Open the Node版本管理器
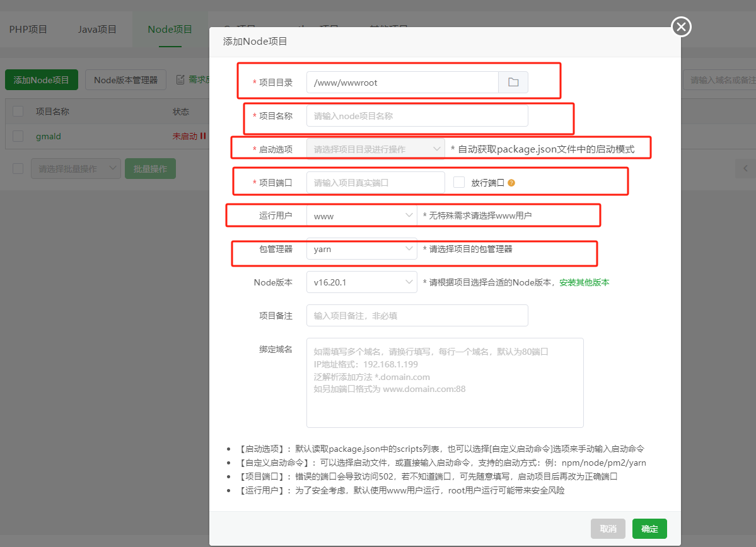The width and height of the screenshot is (756, 547). [125, 80]
